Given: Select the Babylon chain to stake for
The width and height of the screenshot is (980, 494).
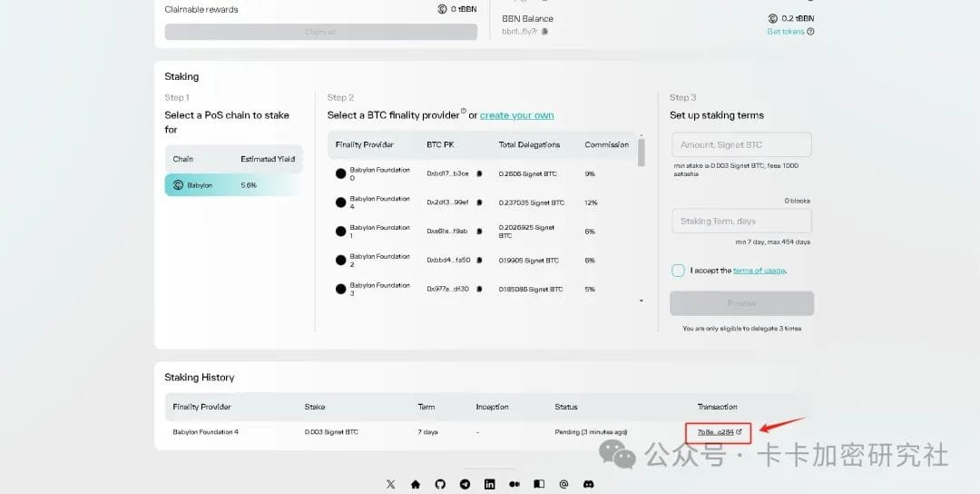Looking at the screenshot, I should pyautogui.click(x=232, y=185).
